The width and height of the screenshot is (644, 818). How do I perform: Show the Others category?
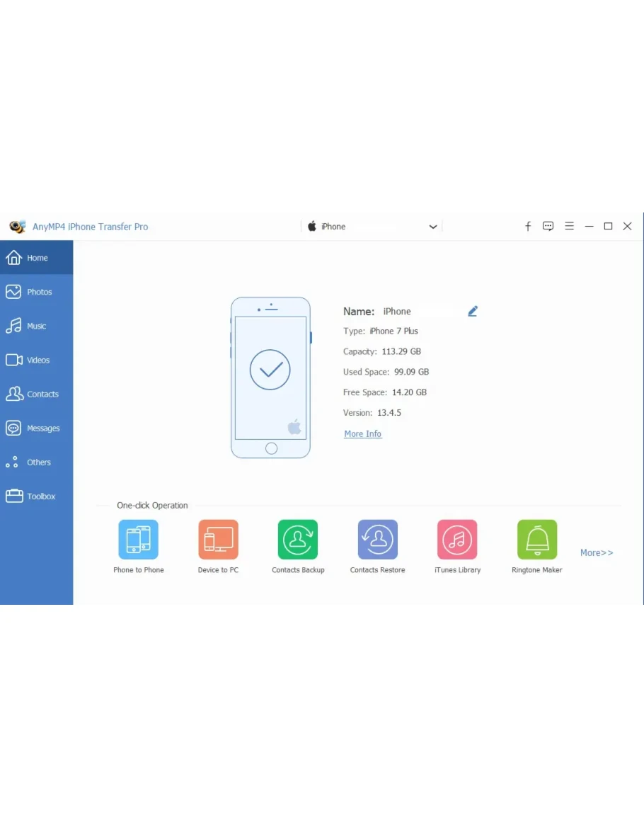coord(37,462)
